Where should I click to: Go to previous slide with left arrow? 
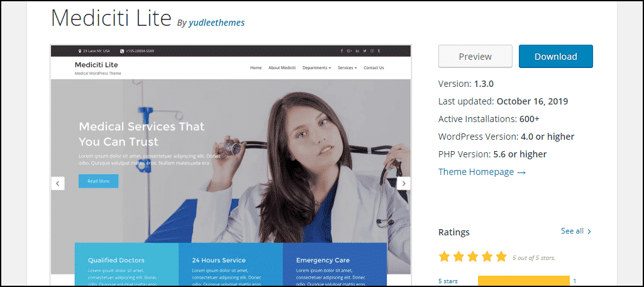(58, 183)
